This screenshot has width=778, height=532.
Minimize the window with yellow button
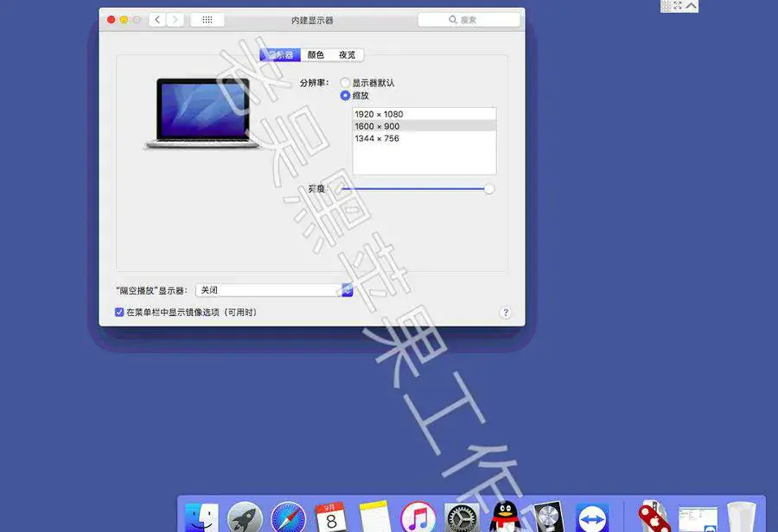(124, 20)
